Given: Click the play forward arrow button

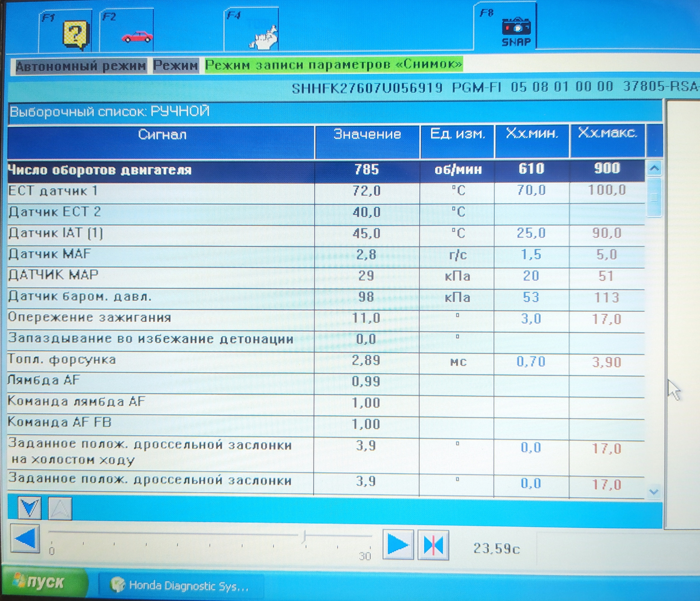Looking at the screenshot, I should [398, 545].
